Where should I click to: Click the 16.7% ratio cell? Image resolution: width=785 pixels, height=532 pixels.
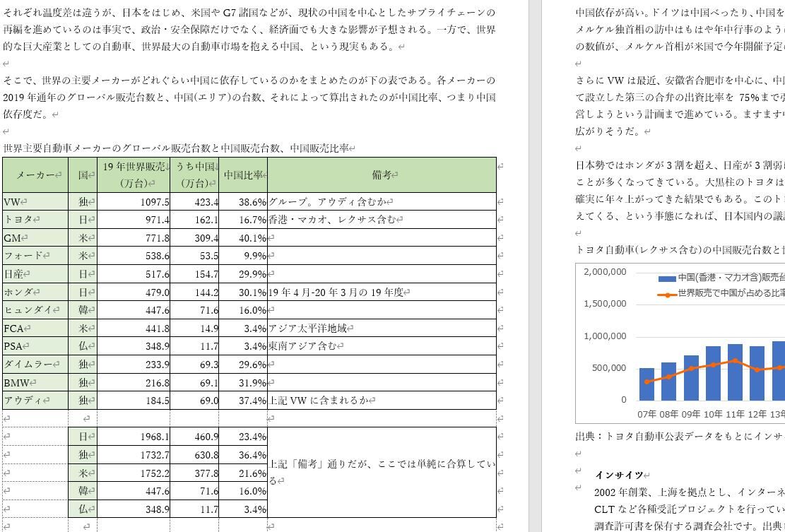pos(243,220)
